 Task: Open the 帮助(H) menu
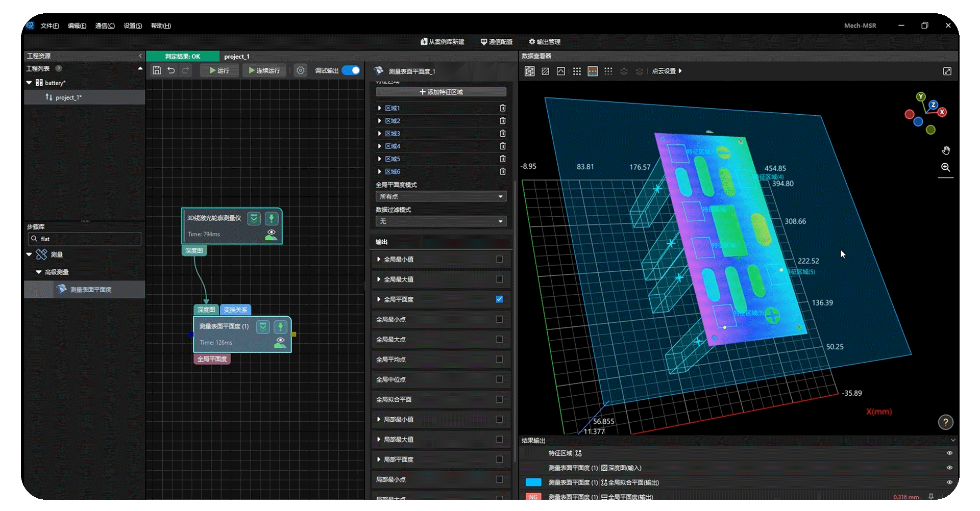[161, 26]
